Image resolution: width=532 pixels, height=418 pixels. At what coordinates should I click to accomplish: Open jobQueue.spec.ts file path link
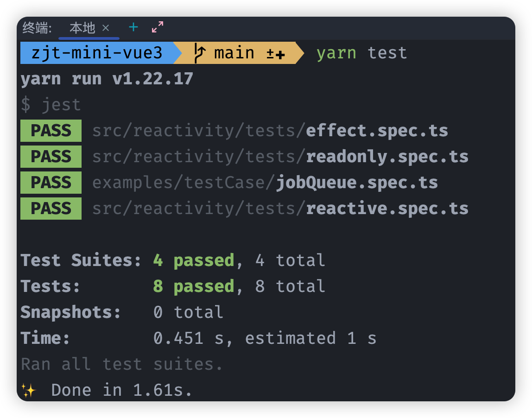[x=265, y=183]
